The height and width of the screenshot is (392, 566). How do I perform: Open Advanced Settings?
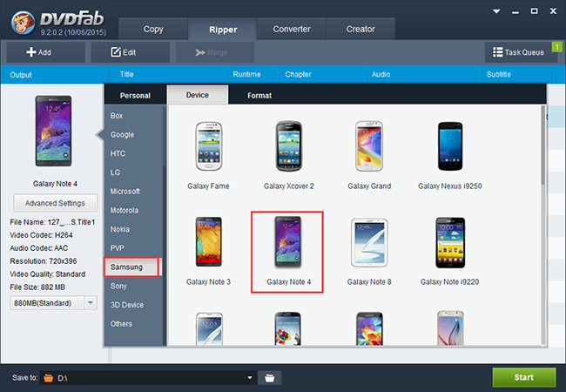click(55, 203)
